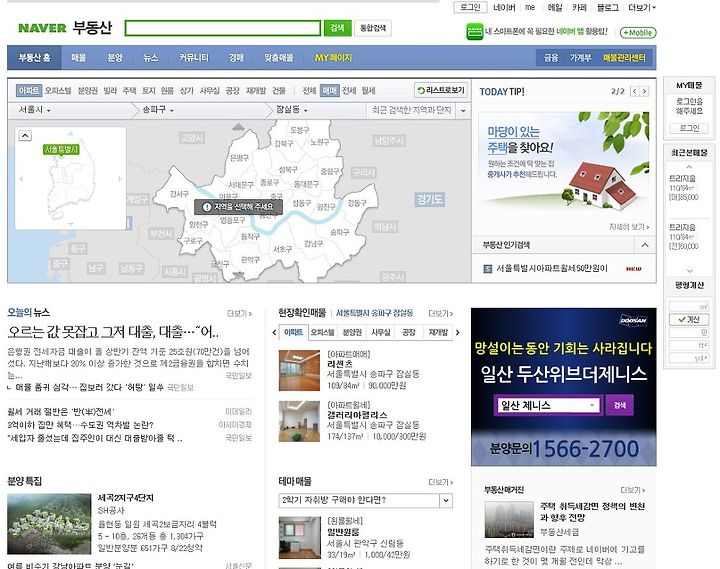This screenshot has width=720, height=569.
Task: Click the next arrow in TODAY TIP
Action: (x=644, y=91)
